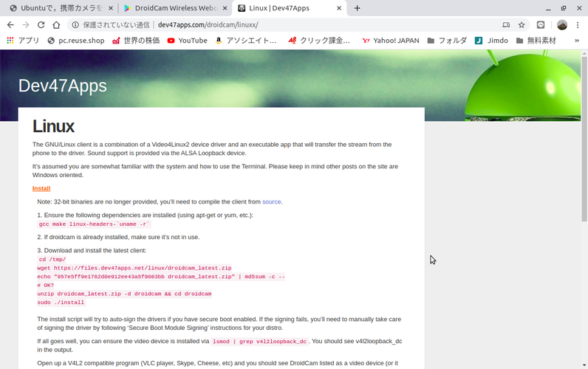Open the profile avatar menu
Viewport: 588px width, 369px height.
point(561,25)
